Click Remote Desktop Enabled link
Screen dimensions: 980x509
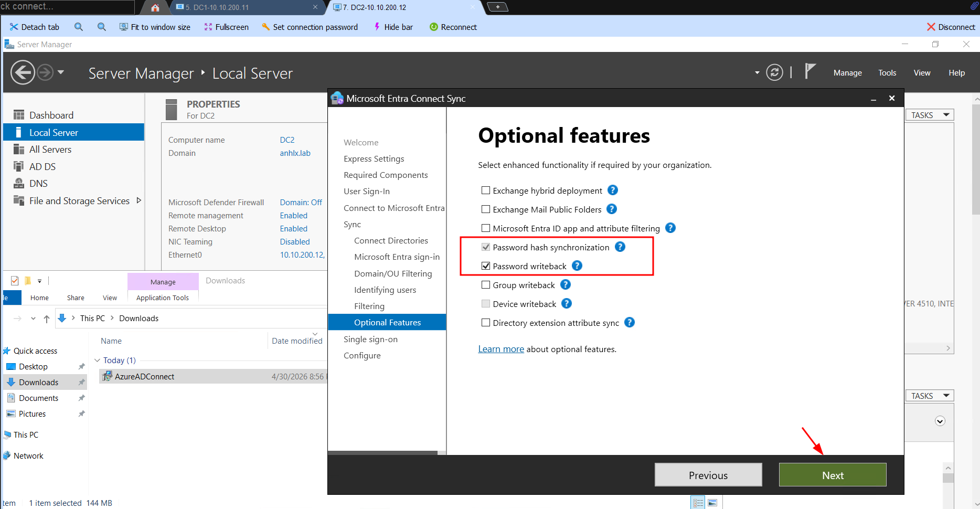tap(294, 229)
